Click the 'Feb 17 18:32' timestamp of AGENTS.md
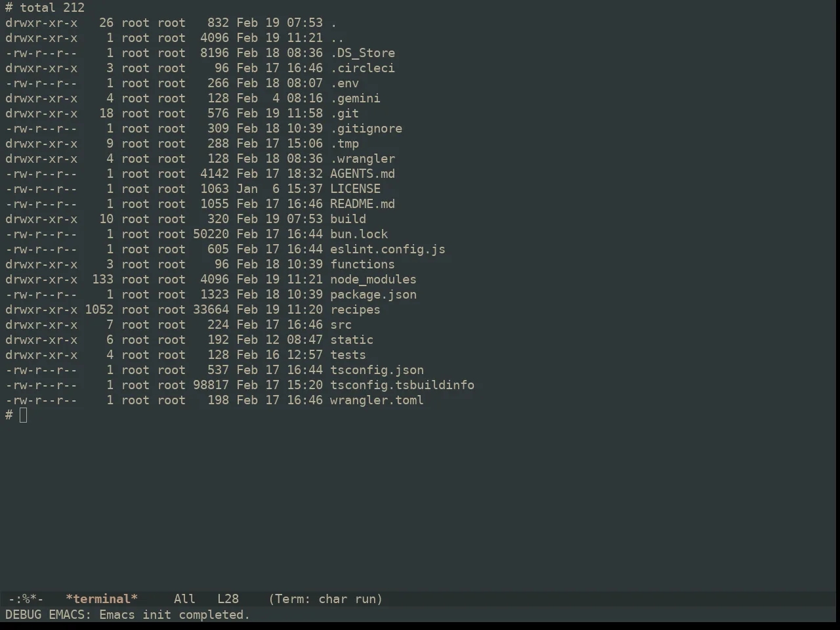 coord(280,174)
